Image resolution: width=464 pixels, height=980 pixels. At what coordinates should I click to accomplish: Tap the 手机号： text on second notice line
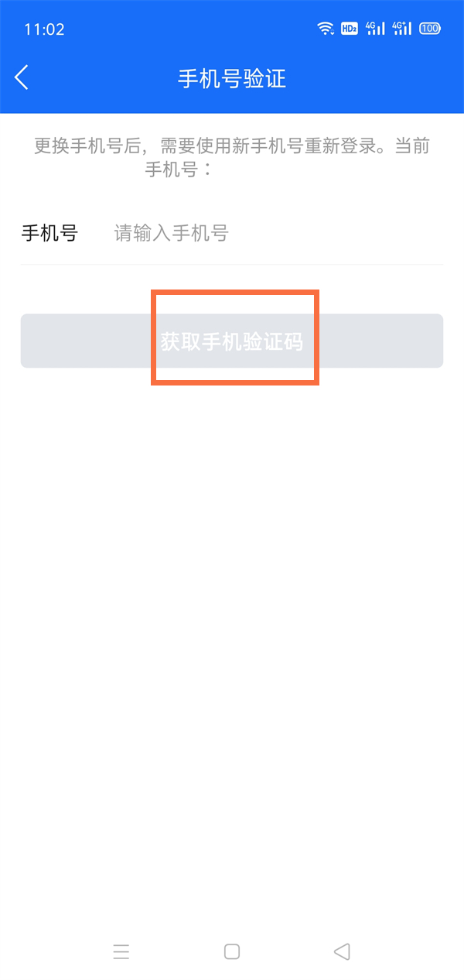(179, 169)
